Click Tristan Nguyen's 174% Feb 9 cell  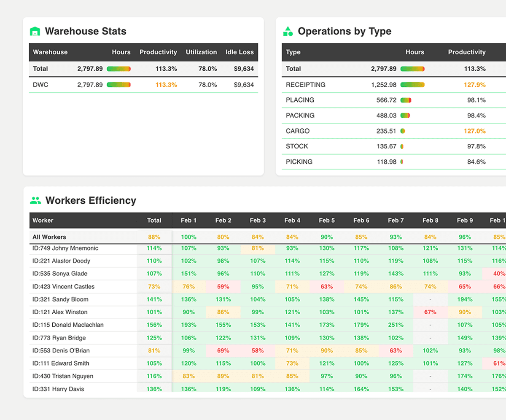(465, 376)
